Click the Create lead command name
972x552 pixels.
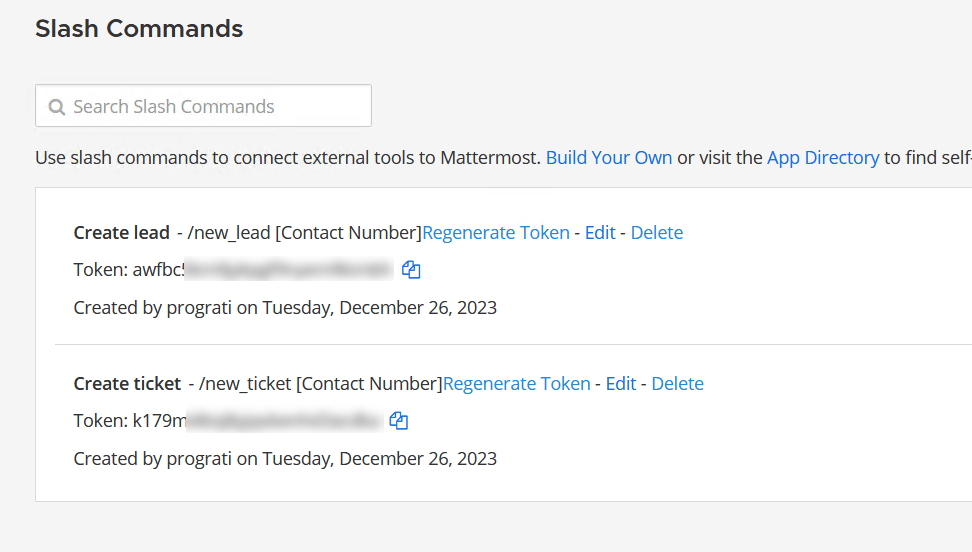[121, 233]
